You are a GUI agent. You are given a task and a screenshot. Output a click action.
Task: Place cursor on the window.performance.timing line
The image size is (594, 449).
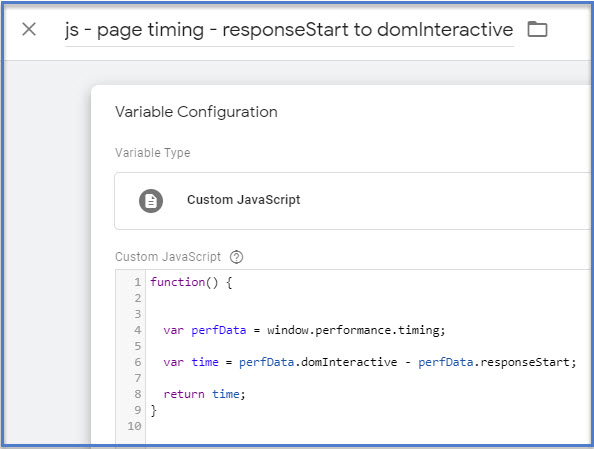[304, 330]
